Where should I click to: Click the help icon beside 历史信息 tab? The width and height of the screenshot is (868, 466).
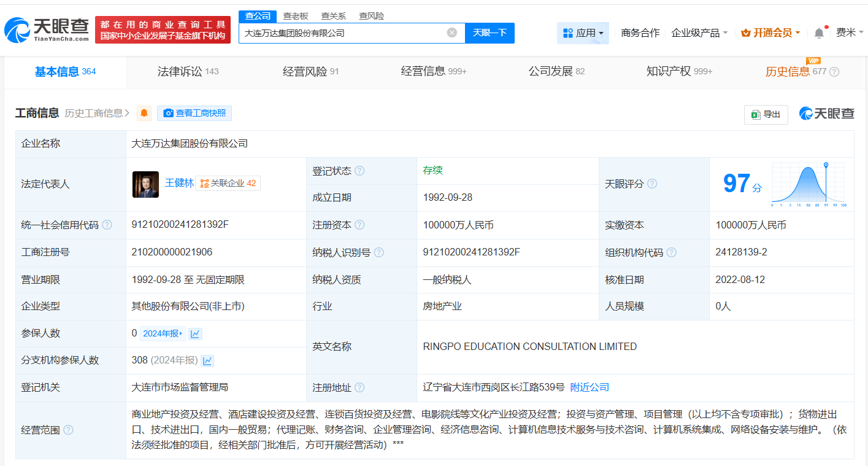coord(833,72)
